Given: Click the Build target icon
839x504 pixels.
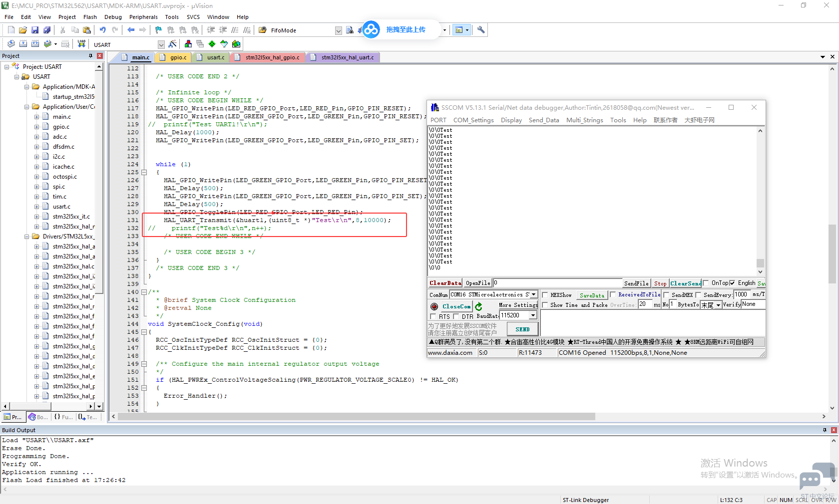Looking at the screenshot, I should tap(23, 44).
